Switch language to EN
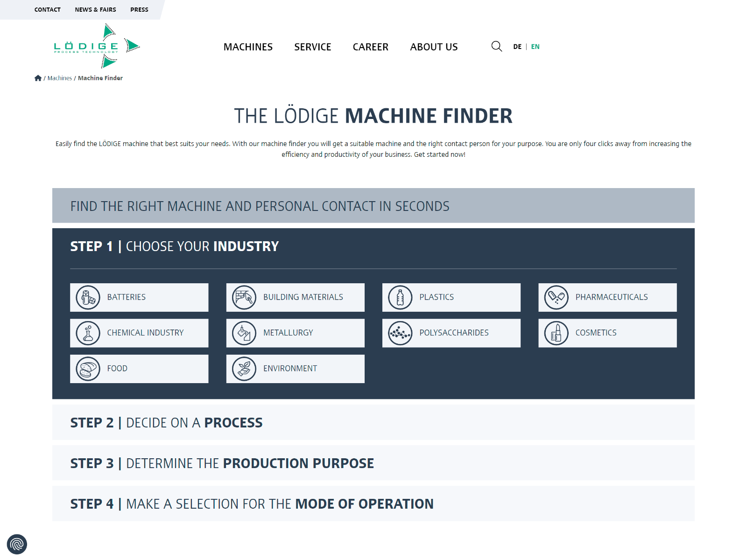 pos(535,47)
